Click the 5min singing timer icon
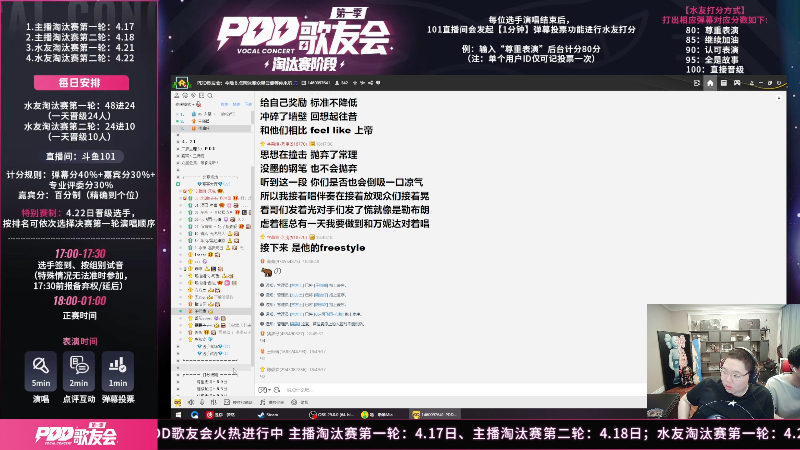The image size is (800, 450). (x=41, y=371)
